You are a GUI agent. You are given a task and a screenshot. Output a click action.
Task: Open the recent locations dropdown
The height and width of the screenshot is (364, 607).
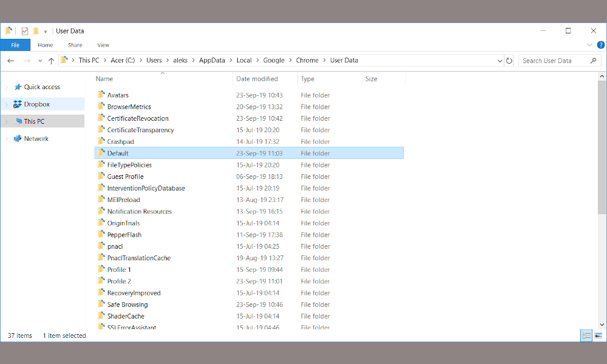[40, 61]
